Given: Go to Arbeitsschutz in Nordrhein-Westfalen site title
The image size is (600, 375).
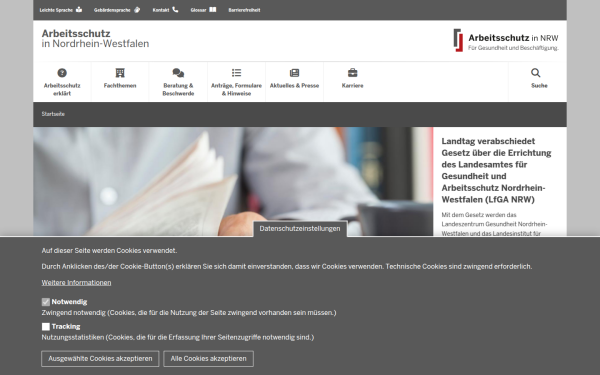Looking at the screenshot, I should (95, 39).
